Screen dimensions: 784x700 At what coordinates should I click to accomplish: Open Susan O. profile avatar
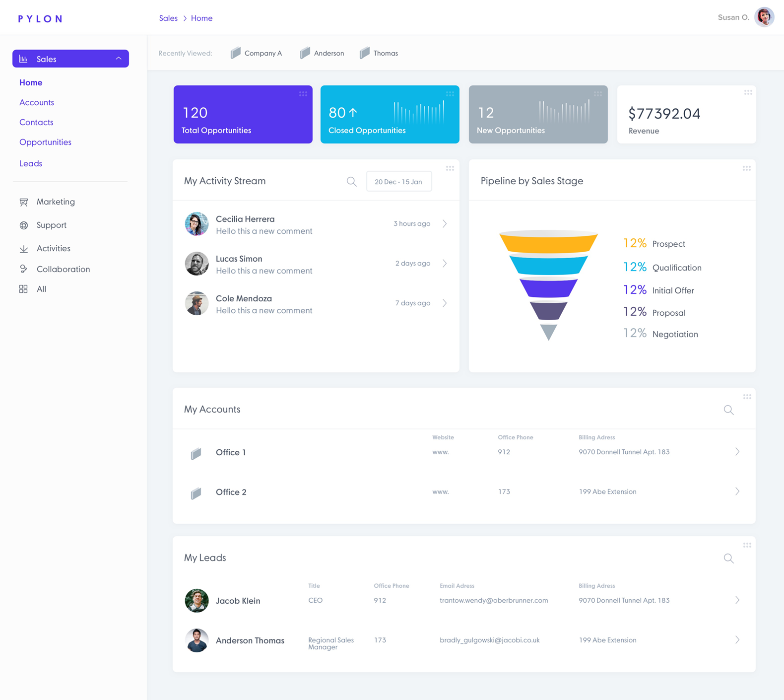[x=764, y=17]
